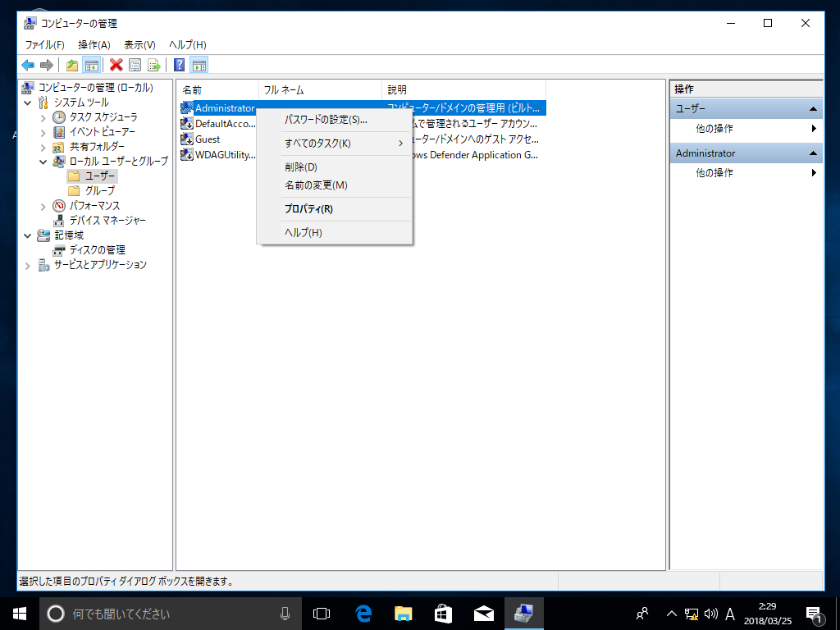Select Set Password in context menu
The image size is (840, 630).
pyautogui.click(x=326, y=120)
